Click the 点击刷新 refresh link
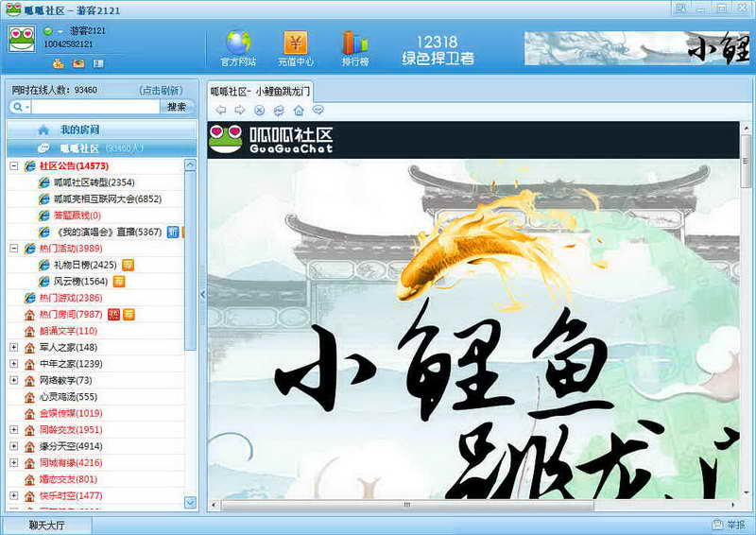The height and width of the screenshot is (535, 756). (161, 90)
